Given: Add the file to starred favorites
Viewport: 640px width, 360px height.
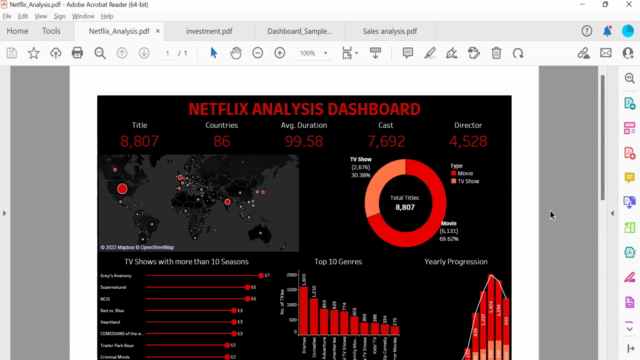Looking at the screenshot, I should pyautogui.click(x=33, y=53).
